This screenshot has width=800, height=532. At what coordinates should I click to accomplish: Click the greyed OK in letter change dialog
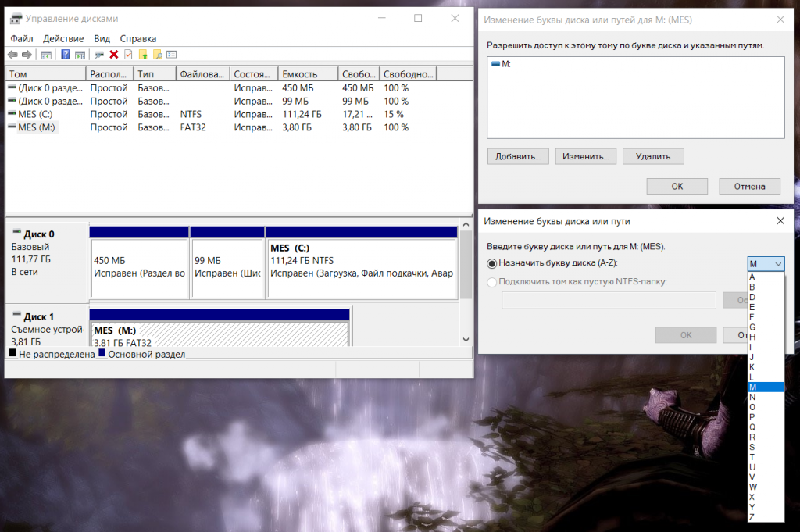click(x=686, y=335)
